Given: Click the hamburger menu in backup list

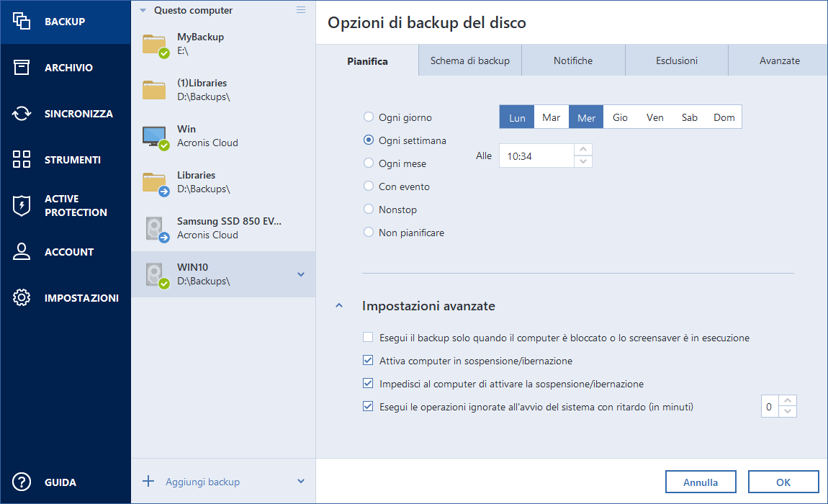Looking at the screenshot, I should click(x=301, y=10).
